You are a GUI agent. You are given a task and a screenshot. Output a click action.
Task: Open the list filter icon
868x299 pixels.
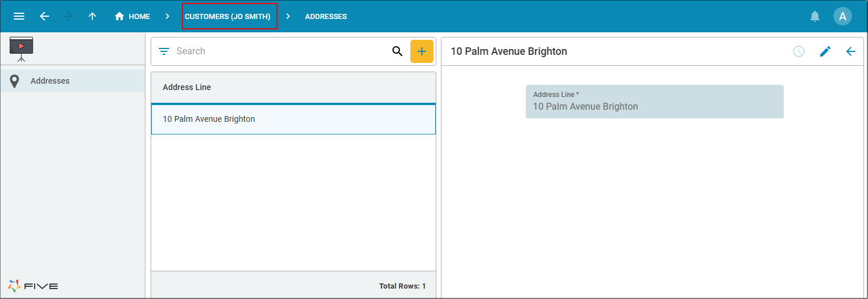pyautogui.click(x=164, y=51)
